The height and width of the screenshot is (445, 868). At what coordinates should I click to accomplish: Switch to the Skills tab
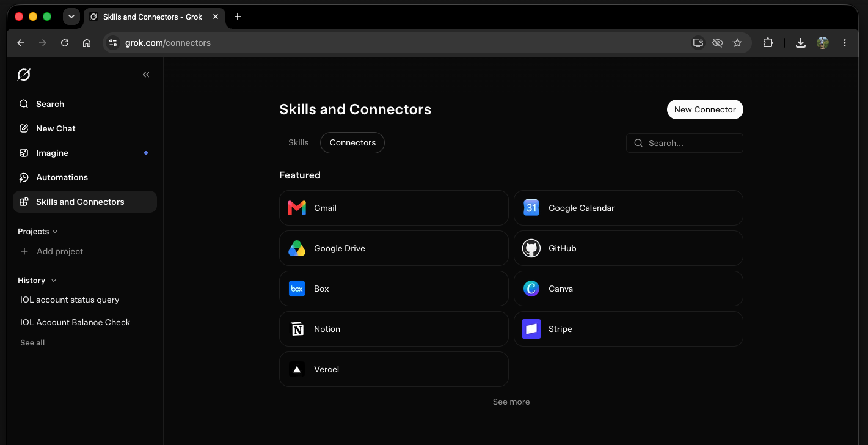pos(299,142)
